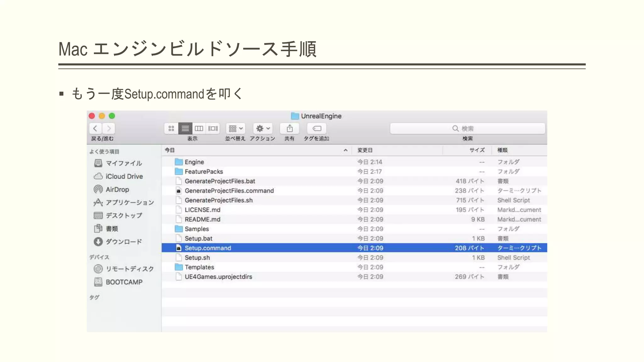644x362 pixels.
Task: Zoom window with the green button
Action: click(112, 116)
